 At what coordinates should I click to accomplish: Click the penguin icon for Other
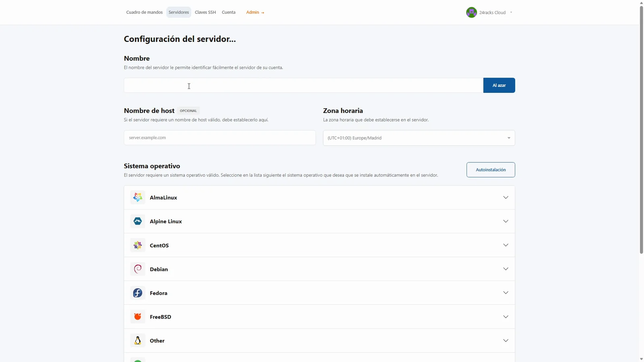click(x=138, y=340)
